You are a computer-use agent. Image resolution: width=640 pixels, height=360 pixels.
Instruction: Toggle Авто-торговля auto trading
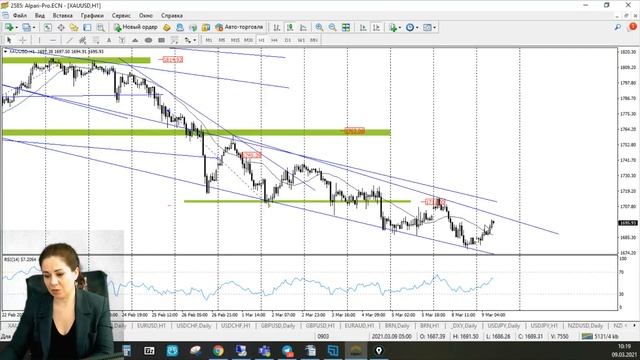click(x=239, y=27)
